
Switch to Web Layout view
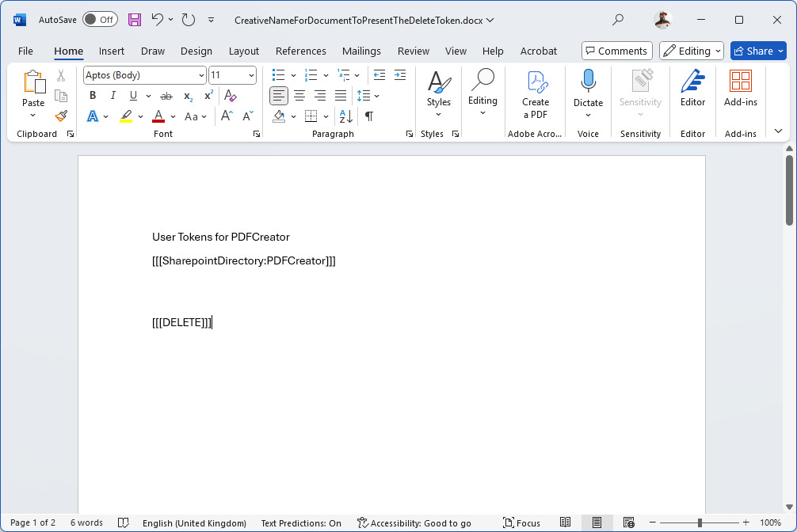tap(629, 522)
